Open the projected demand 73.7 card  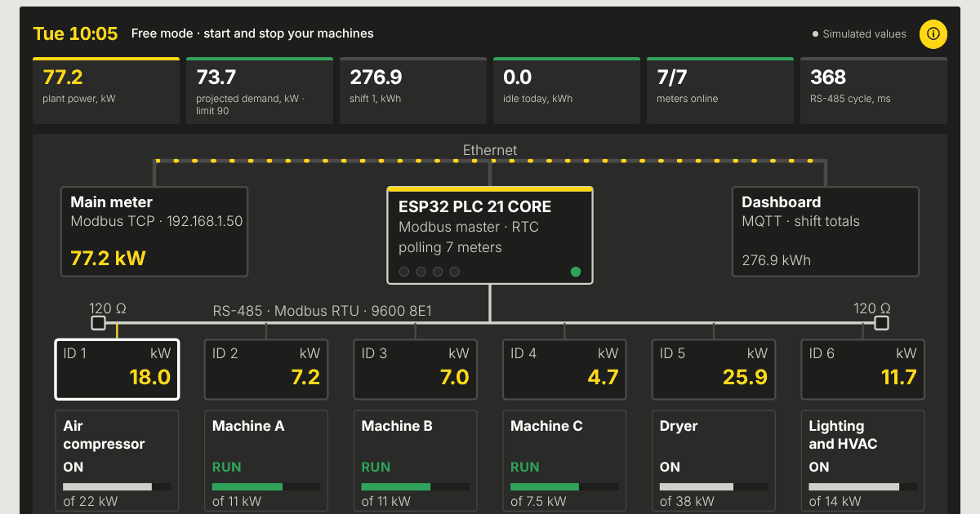point(260,91)
